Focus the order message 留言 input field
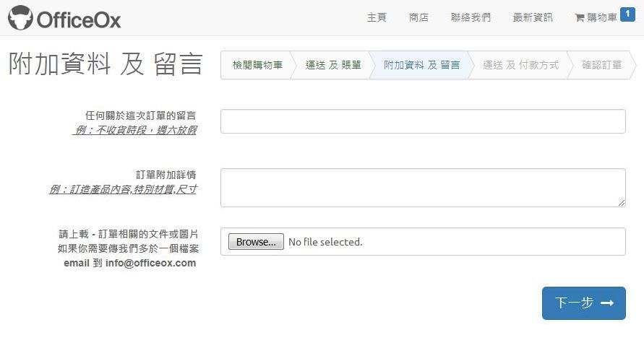This screenshot has height=343, width=644. tap(423, 121)
